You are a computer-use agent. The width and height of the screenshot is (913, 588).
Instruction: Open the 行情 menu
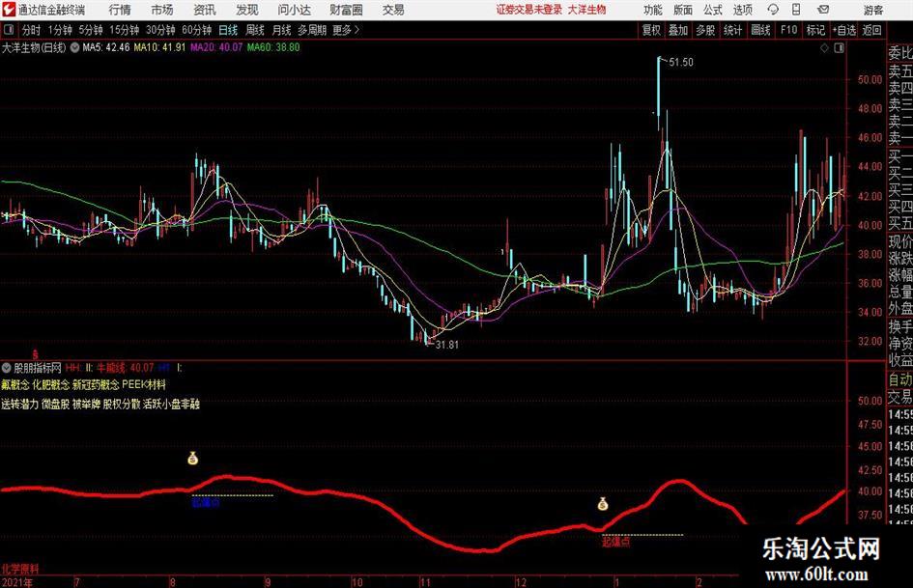point(120,10)
